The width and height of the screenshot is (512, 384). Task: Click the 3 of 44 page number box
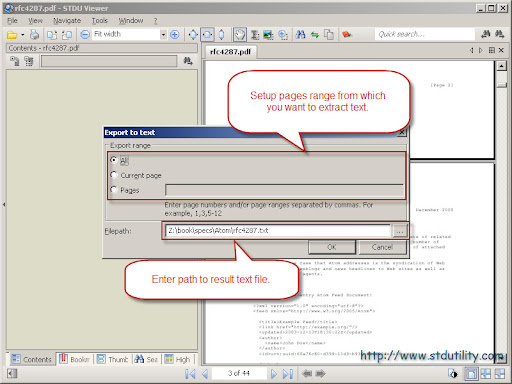(x=239, y=373)
